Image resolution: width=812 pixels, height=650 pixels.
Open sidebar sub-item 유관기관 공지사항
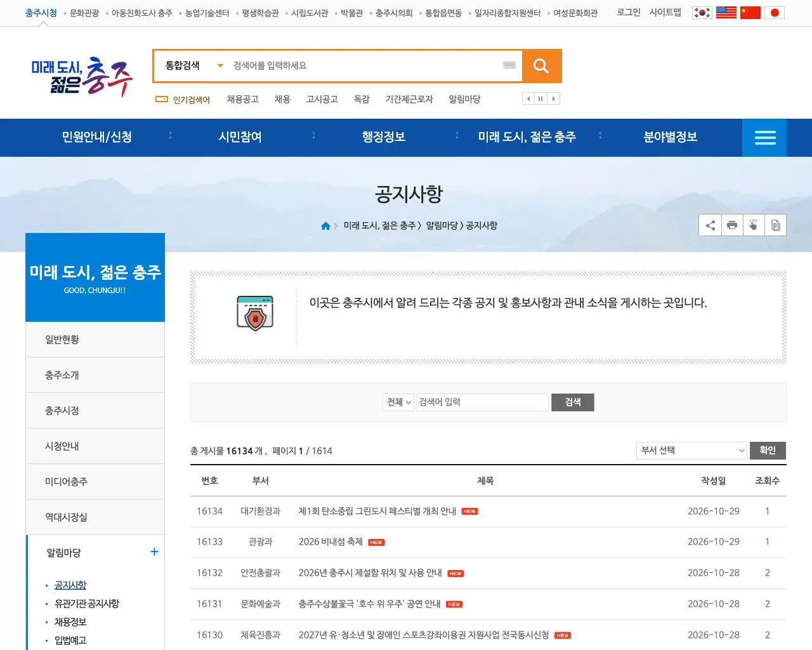87,604
